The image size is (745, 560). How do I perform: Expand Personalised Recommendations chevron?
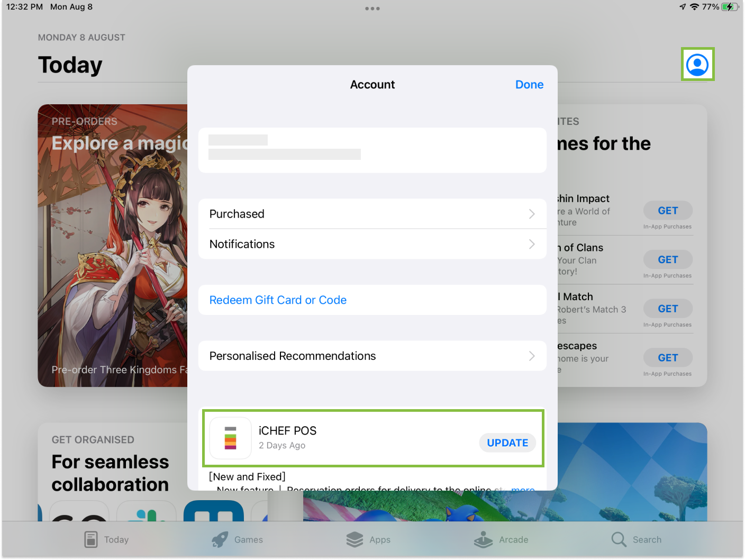[x=532, y=356]
